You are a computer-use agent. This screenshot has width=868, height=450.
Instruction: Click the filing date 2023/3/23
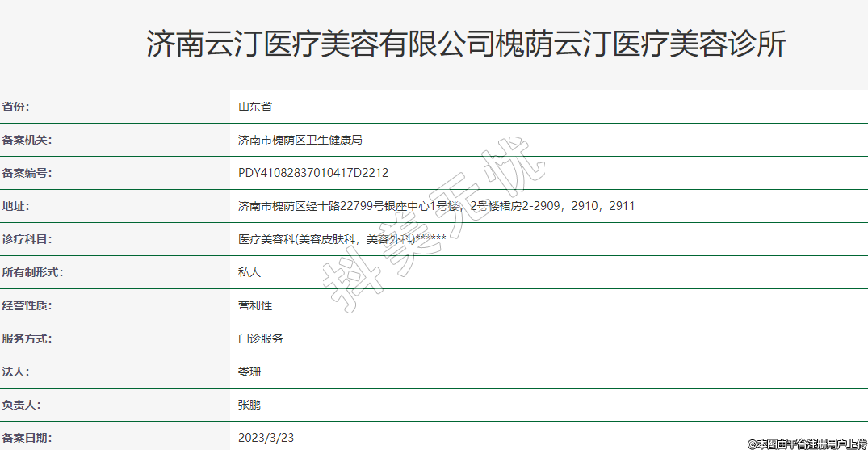(266, 438)
